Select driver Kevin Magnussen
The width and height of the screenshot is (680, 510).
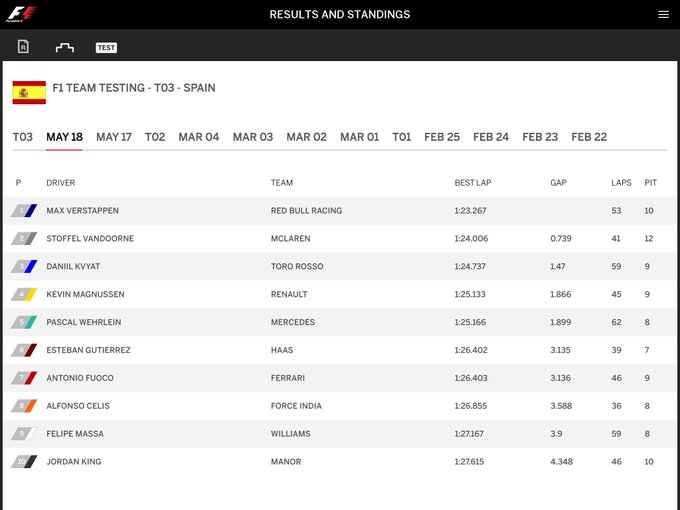(85, 294)
